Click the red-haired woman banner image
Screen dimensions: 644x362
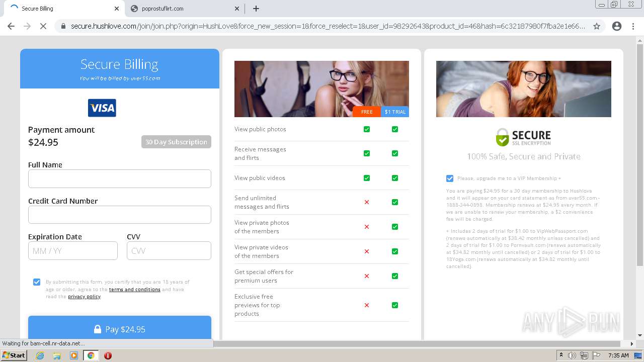pos(524,89)
